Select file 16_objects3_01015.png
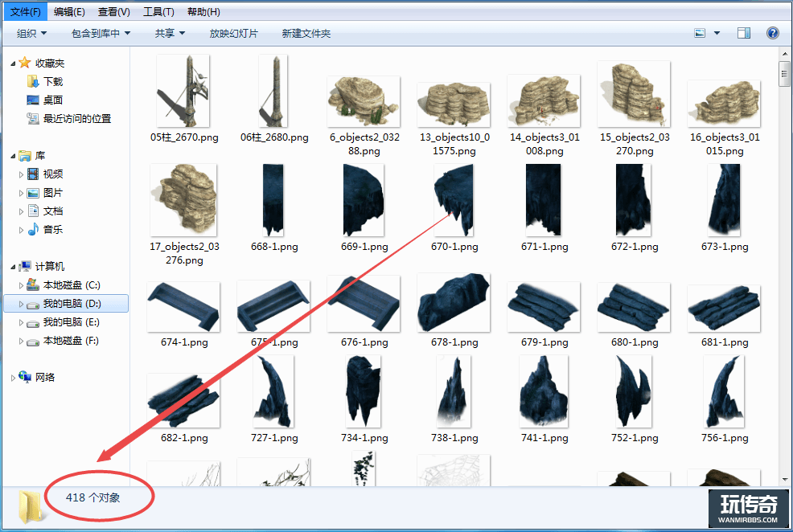The height and width of the screenshot is (532, 793). click(x=724, y=104)
